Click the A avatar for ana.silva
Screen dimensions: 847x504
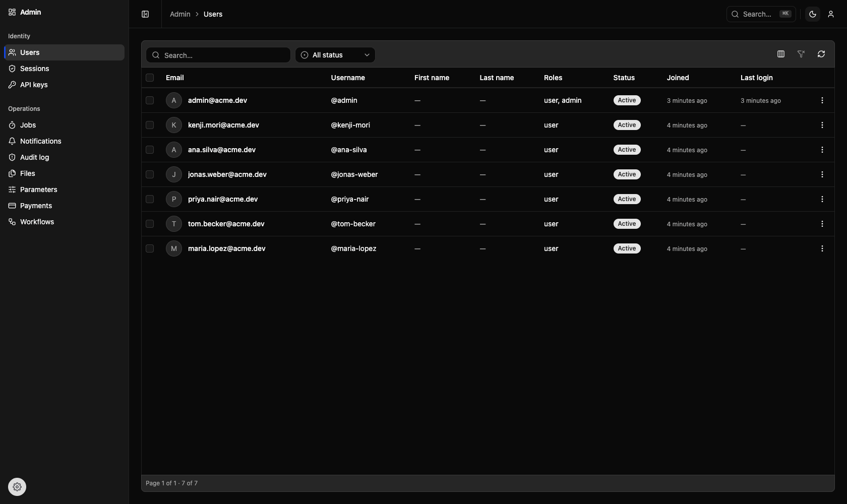174,150
